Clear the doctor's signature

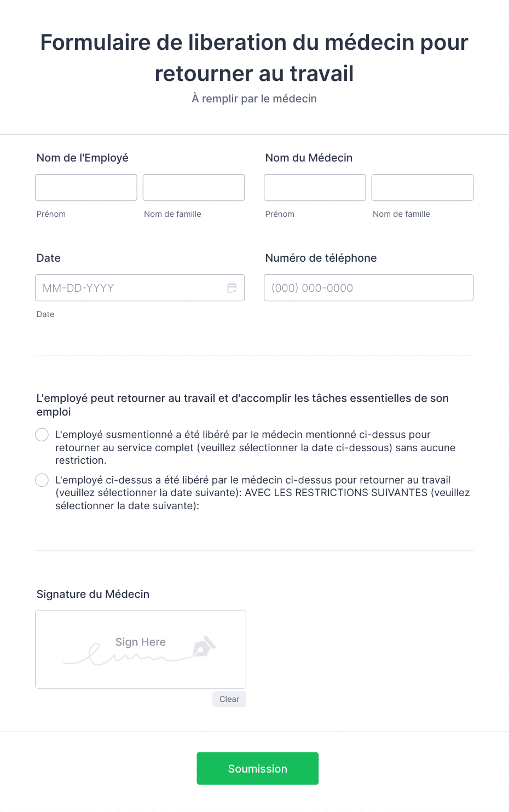click(x=229, y=699)
